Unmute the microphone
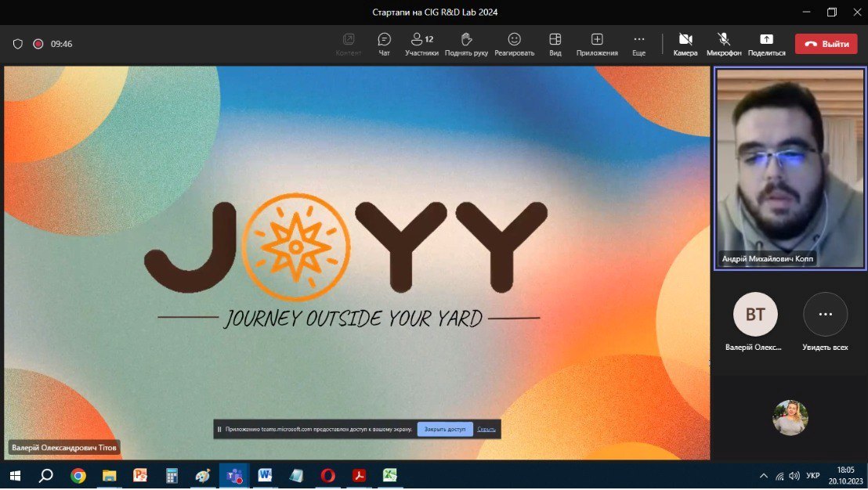 pos(724,45)
